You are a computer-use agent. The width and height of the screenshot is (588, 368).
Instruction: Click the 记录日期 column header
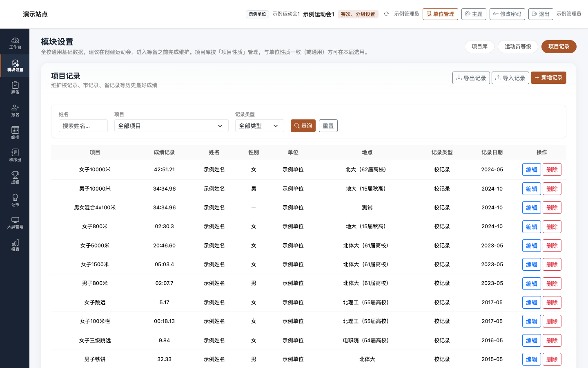click(492, 152)
